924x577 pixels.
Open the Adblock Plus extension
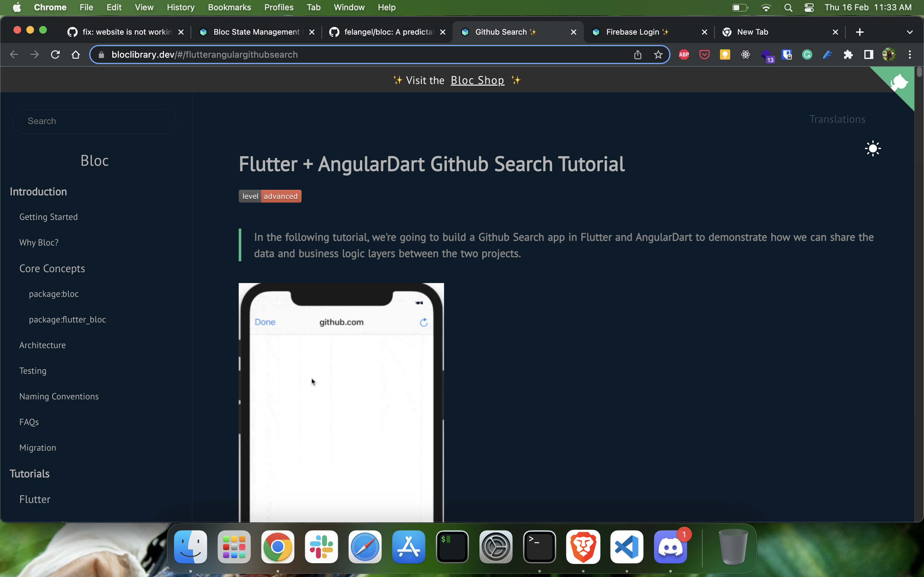683,54
